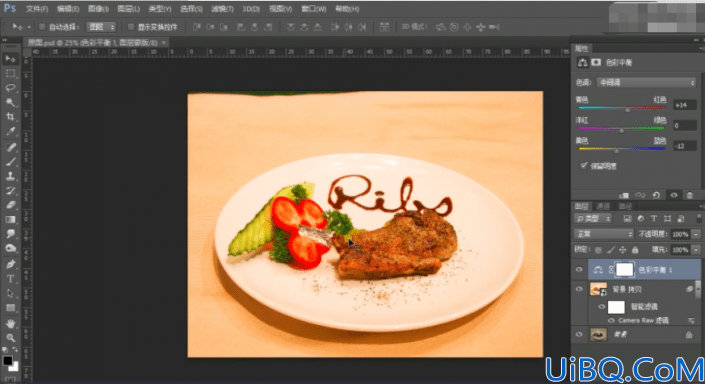Click the mask icon in Properties panel

[596, 62]
